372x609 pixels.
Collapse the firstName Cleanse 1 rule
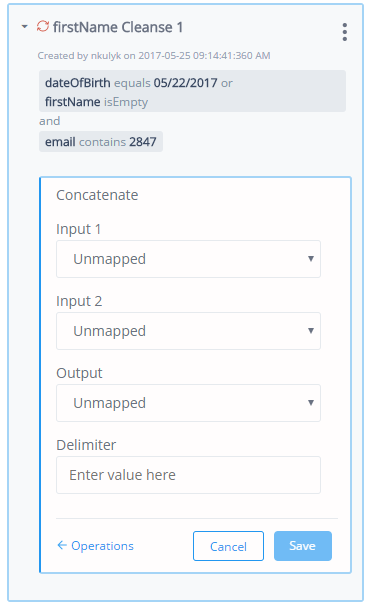(25, 27)
